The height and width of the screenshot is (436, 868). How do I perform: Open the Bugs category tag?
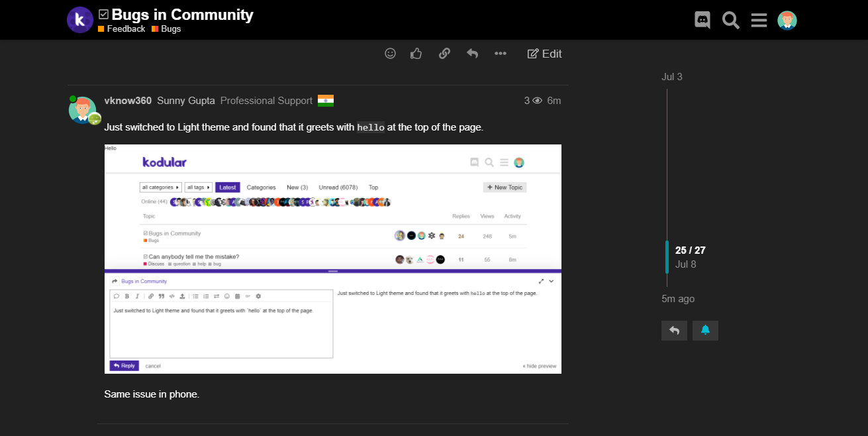pyautogui.click(x=166, y=29)
